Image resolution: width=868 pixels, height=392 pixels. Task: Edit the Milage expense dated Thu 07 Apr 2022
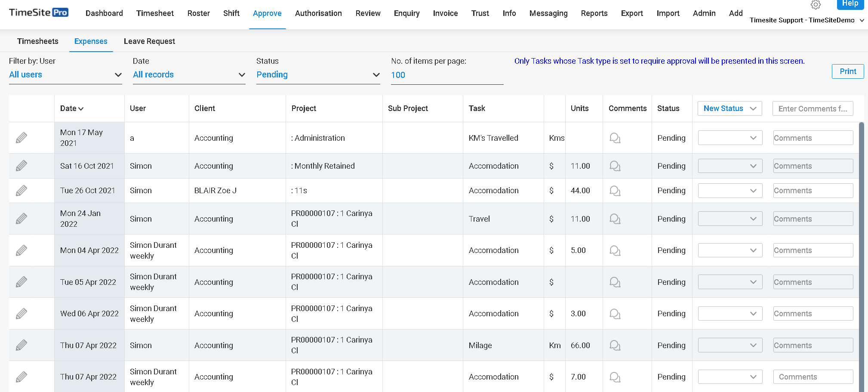point(22,345)
